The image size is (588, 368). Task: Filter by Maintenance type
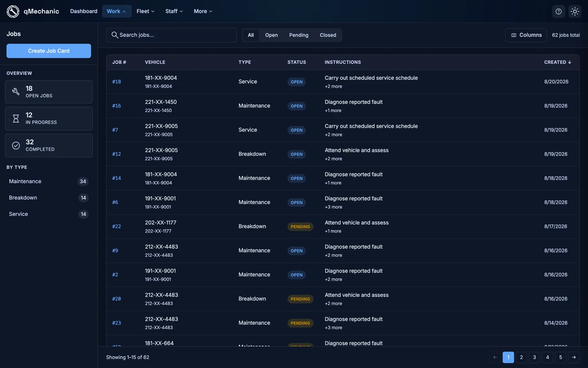pos(49,182)
